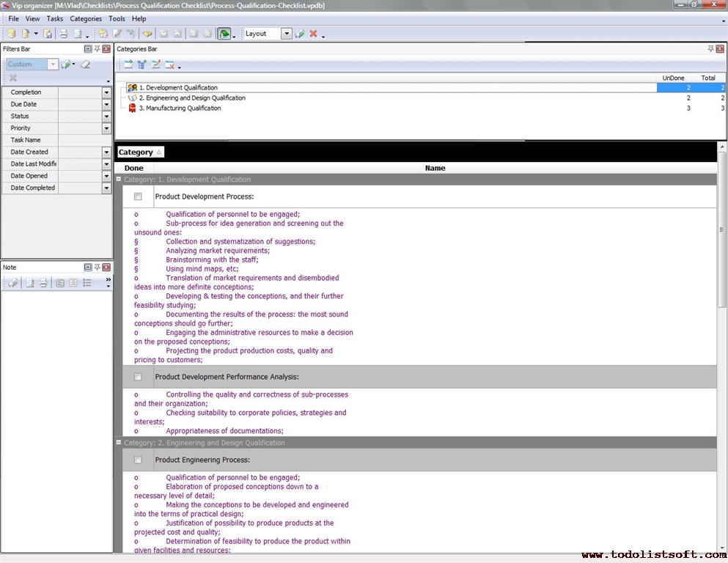The image size is (728, 563).
Task: Click the eraser icon in Filters Bar
Action: [86, 65]
